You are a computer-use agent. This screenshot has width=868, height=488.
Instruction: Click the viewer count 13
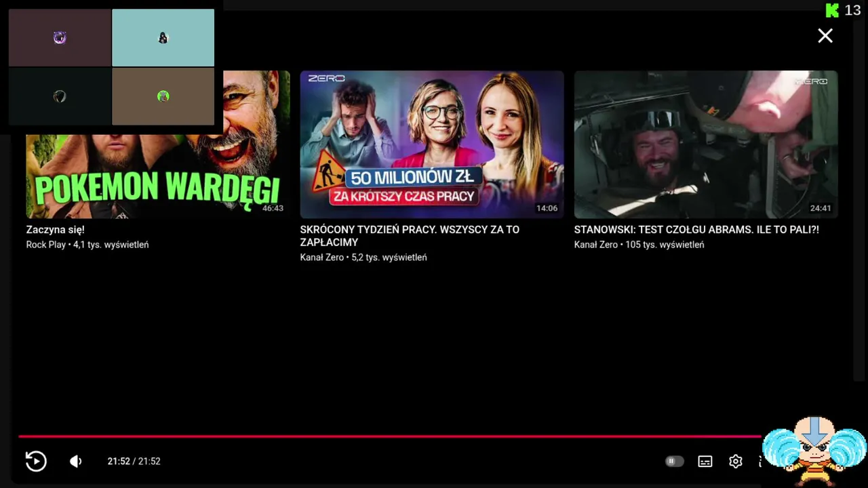[x=852, y=10]
